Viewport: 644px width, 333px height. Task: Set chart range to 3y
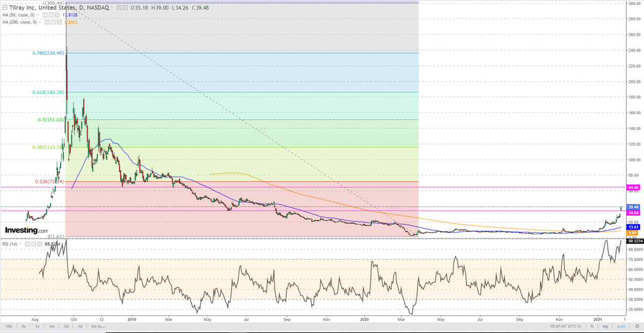24,326
